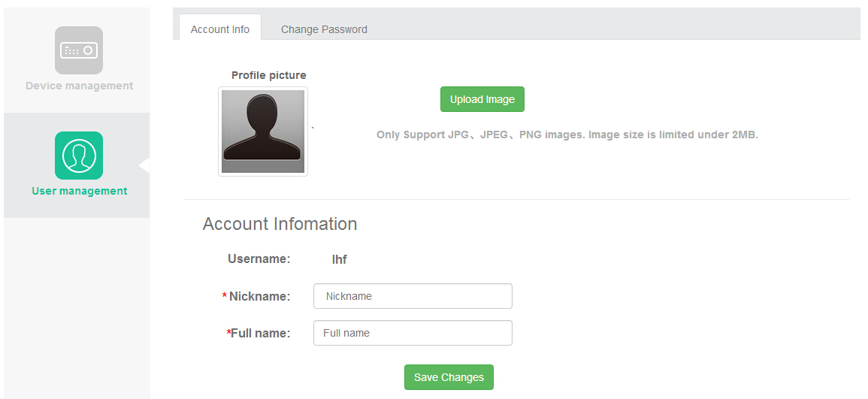
Task: Open the Change Password tab
Action: point(324,29)
